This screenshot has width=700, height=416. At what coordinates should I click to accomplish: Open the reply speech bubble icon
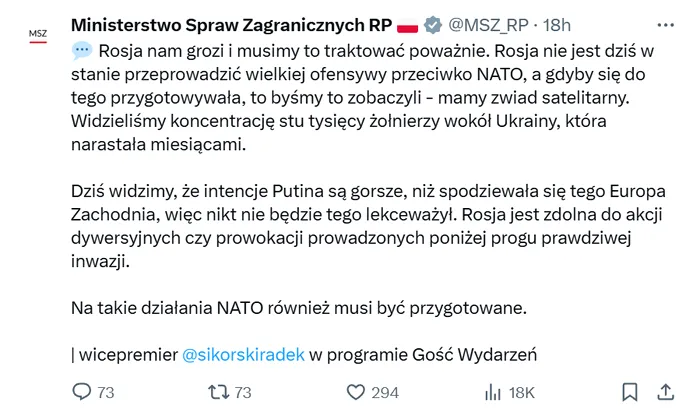[x=82, y=391]
